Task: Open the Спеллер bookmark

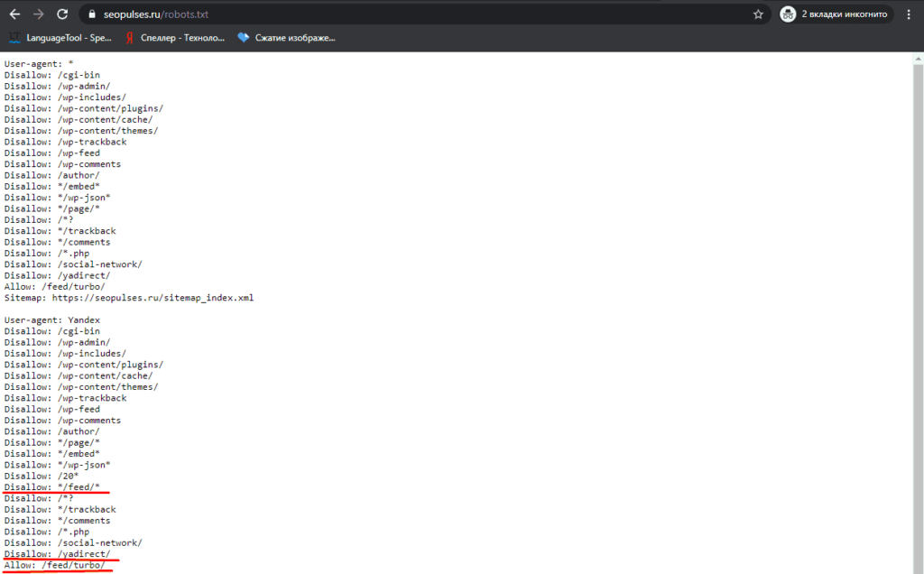Action: [175, 38]
